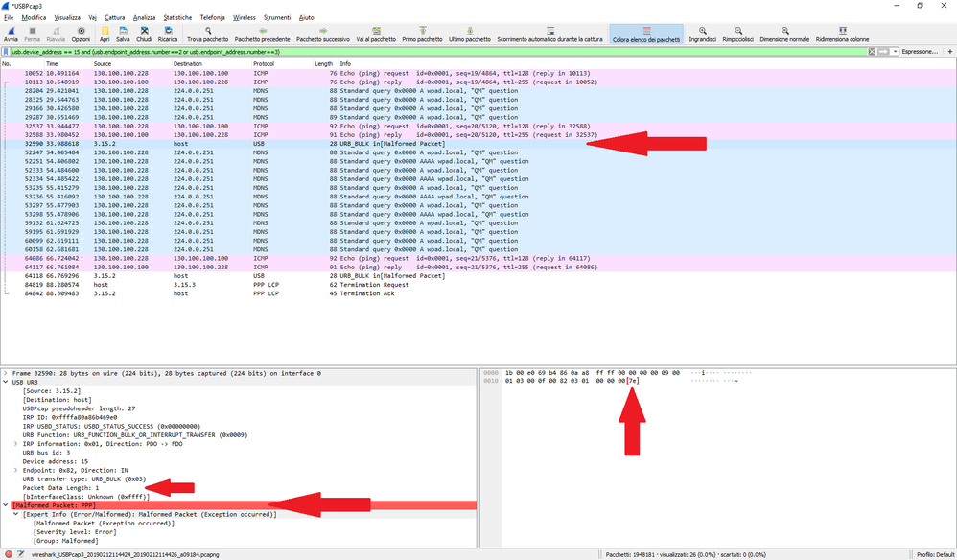The height and width of the screenshot is (560, 957).
Task: Restart capture with Riavvia icon
Action: [56, 35]
